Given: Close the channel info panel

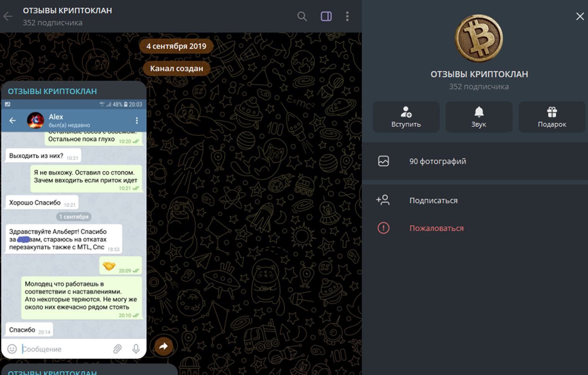Looking at the screenshot, I should (580, 16).
